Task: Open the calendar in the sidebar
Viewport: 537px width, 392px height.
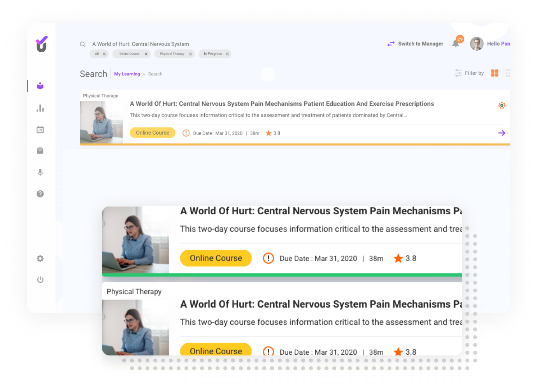Action: [x=40, y=129]
